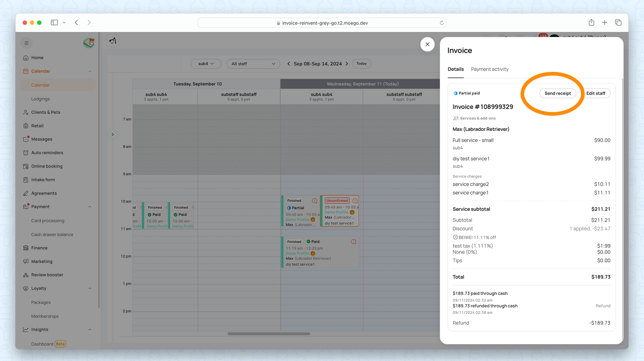The image size is (644, 361).
Task: Reload the page with refresh icon
Action: click(442, 23)
